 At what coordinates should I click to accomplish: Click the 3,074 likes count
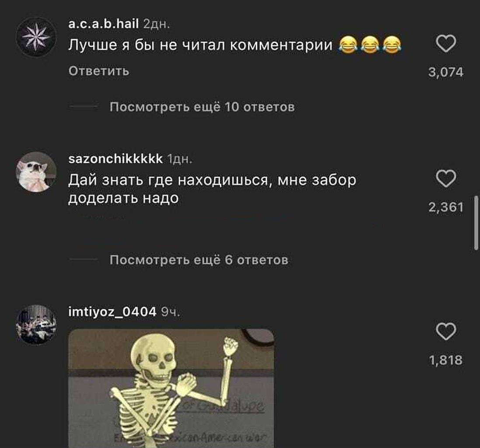pos(446,72)
